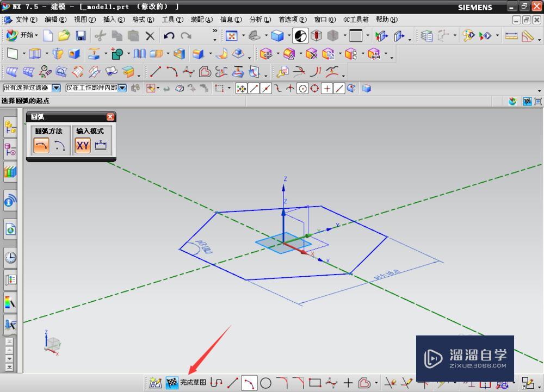This screenshot has height=392, width=544.
Task: Click the Undo arrow icon
Action: point(169,35)
